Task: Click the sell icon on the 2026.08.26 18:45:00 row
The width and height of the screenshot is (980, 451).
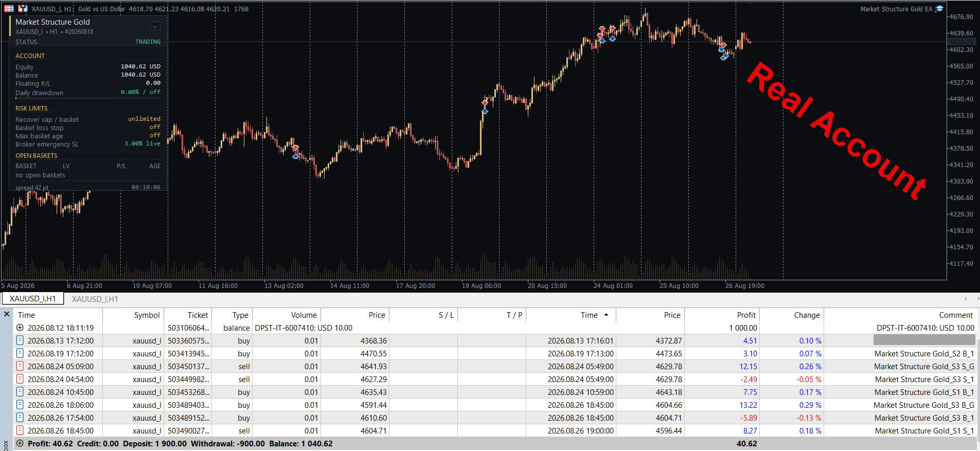Action: coord(20,430)
